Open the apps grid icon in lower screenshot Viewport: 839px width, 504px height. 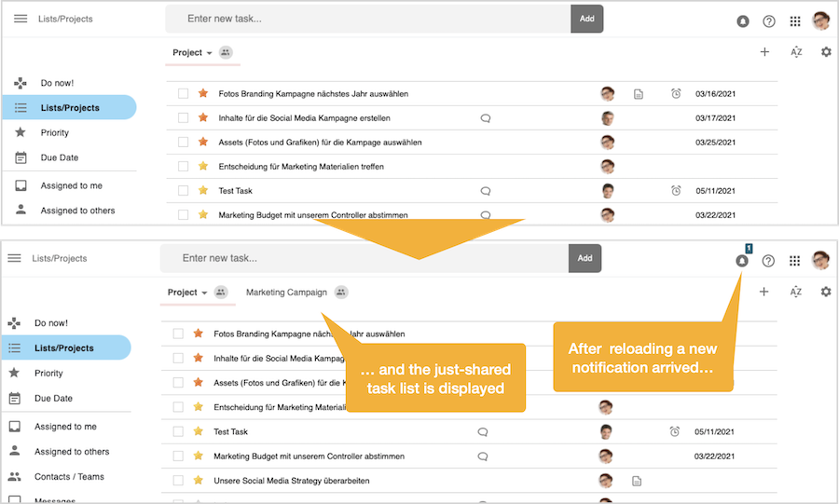click(x=795, y=261)
